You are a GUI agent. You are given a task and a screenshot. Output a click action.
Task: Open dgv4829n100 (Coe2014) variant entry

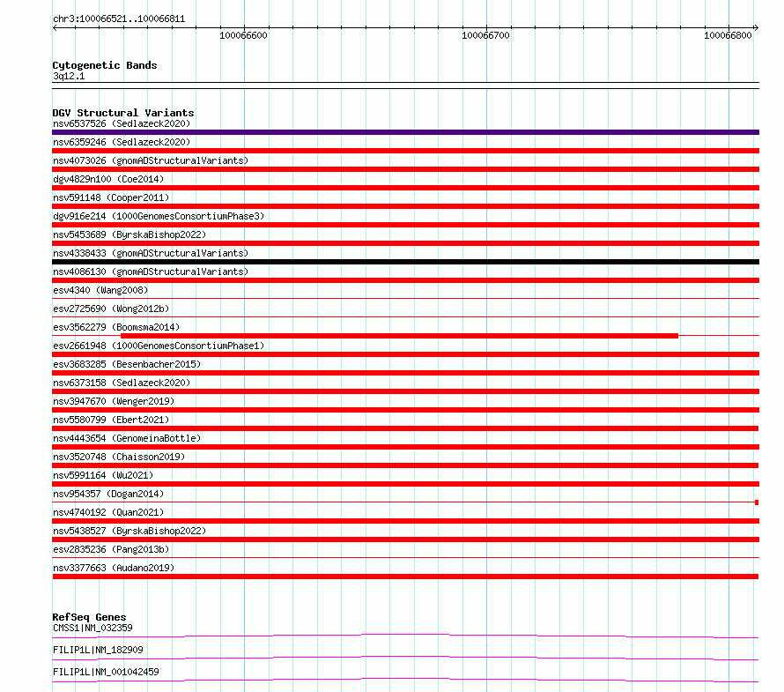click(108, 179)
